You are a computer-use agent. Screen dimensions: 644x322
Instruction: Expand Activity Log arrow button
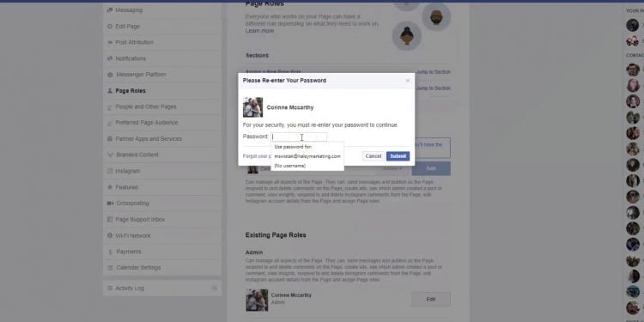pyautogui.click(x=214, y=289)
